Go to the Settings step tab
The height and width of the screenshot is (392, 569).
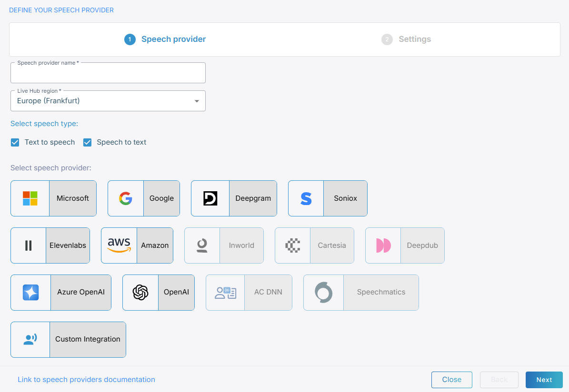point(406,39)
